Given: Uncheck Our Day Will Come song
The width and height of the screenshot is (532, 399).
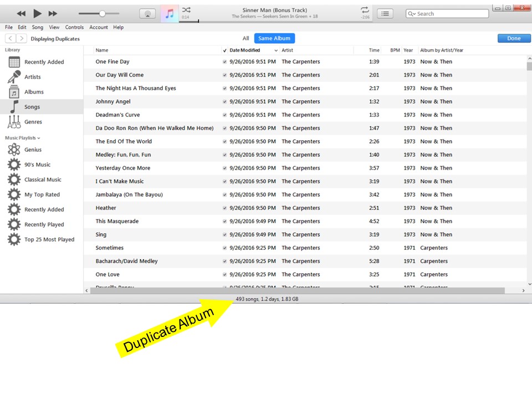Looking at the screenshot, I should [x=224, y=75].
